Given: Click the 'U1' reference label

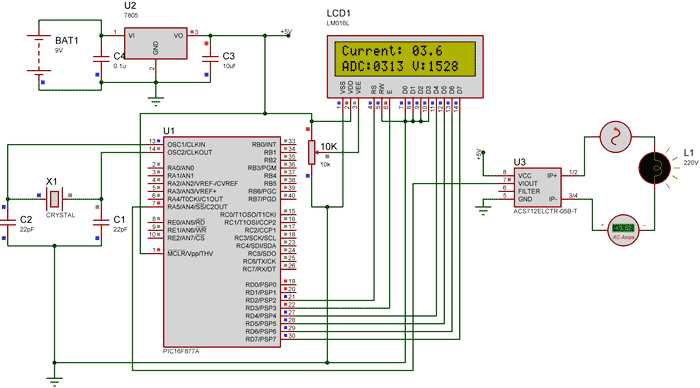Looking at the screenshot, I should 169,131.
